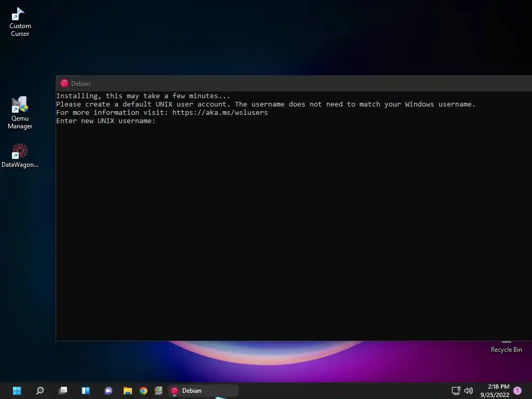The width and height of the screenshot is (532, 399).
Task: Open the Qemu Manager desktop shortcut
Action: pyautogui.click(x=20, y=113)
